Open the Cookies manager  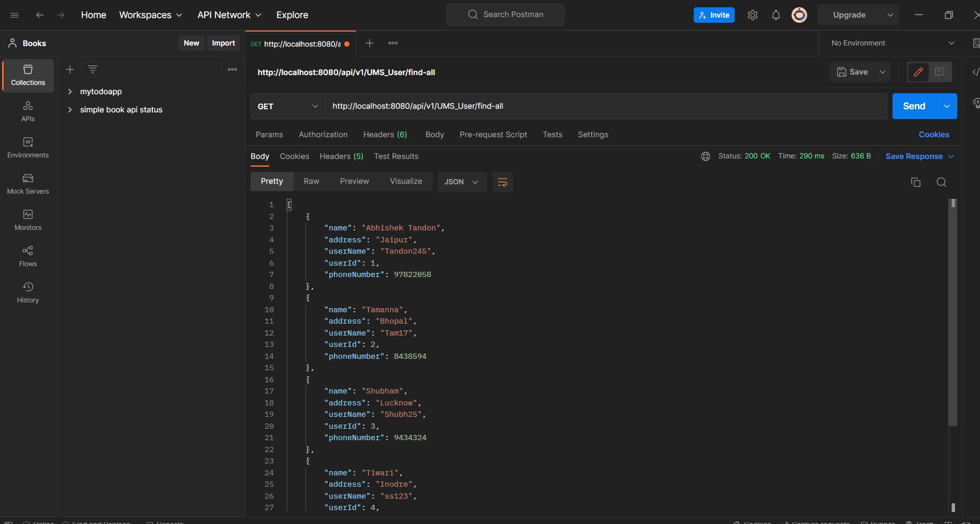click(933, 135)
